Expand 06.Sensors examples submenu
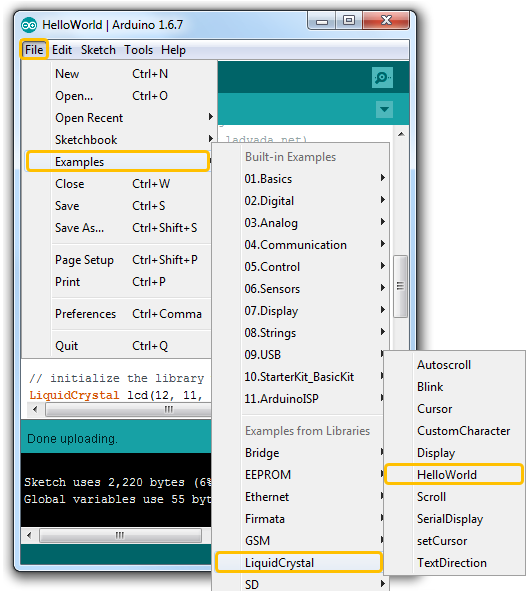Viewport: 531px width, 593px height. (x=301, y=289)
